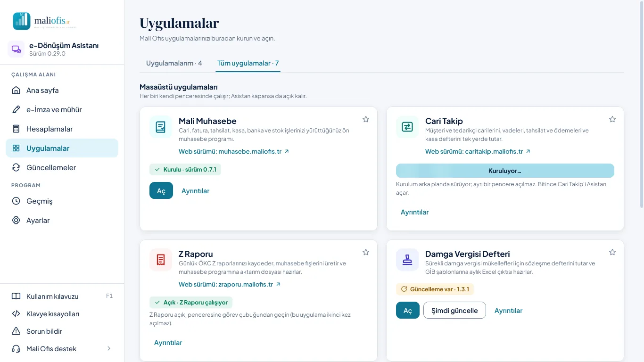Viewport: 644px width, 362px height.
Task: Favorite Damga Vergisi Defteri with star
Action: pyautogui.click(x=612, y=252)
